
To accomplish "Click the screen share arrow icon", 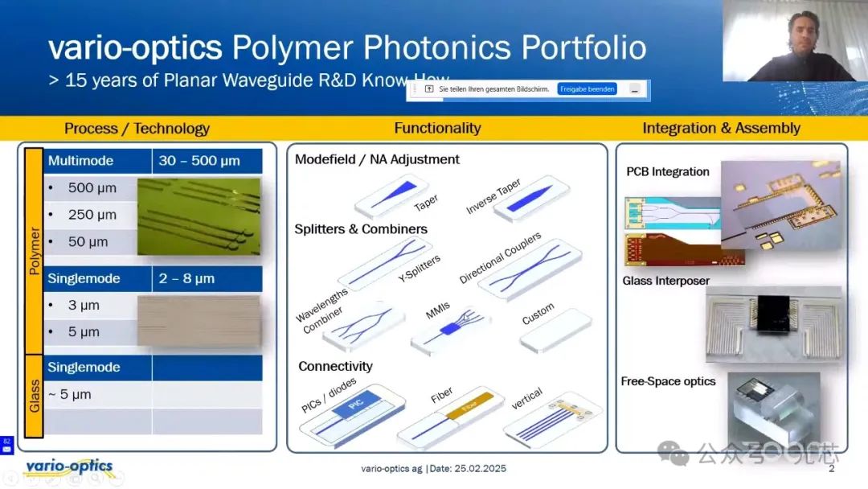I will pos(429,89).
